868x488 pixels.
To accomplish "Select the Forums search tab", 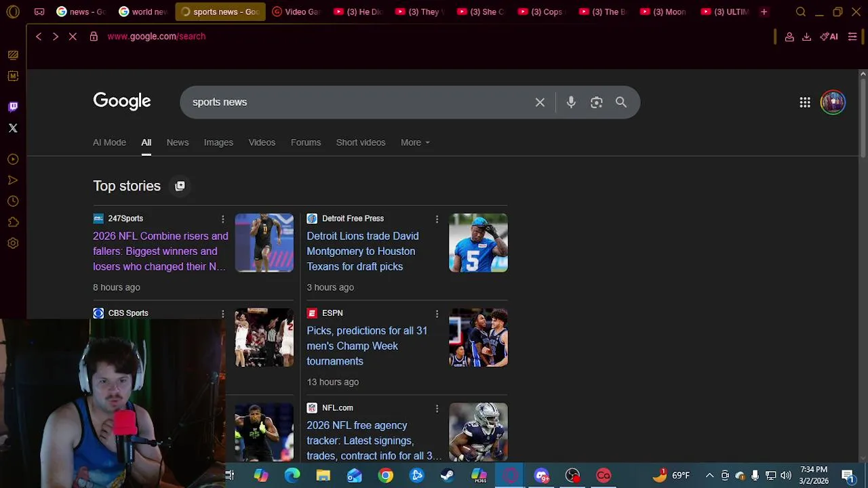I will click(x=306, y=142).
